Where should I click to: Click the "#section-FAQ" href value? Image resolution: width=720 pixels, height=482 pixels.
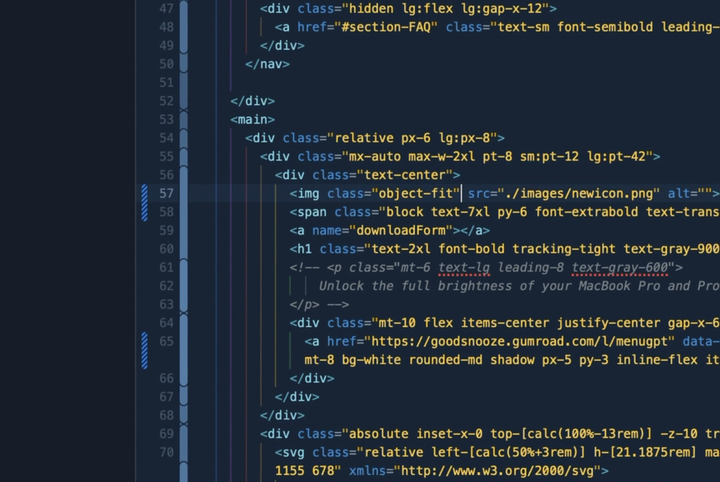click(389, 27)
